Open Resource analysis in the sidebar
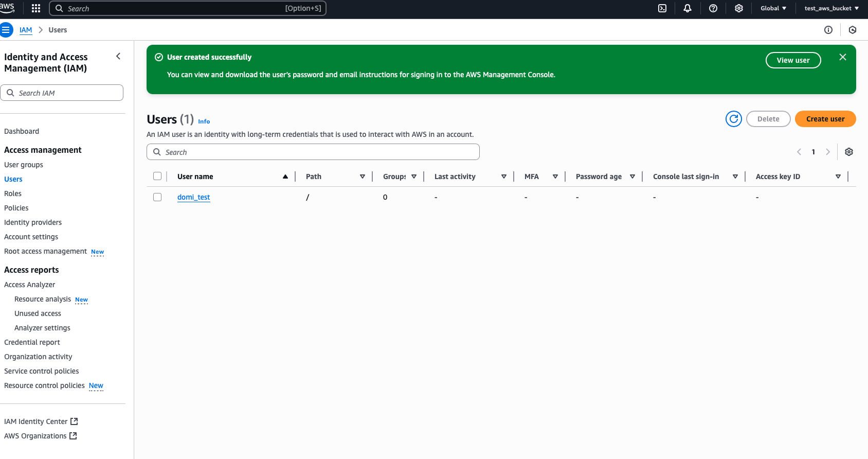Image resolution: width=868 pixels, height=459 pixels. (x=43, y=299)
